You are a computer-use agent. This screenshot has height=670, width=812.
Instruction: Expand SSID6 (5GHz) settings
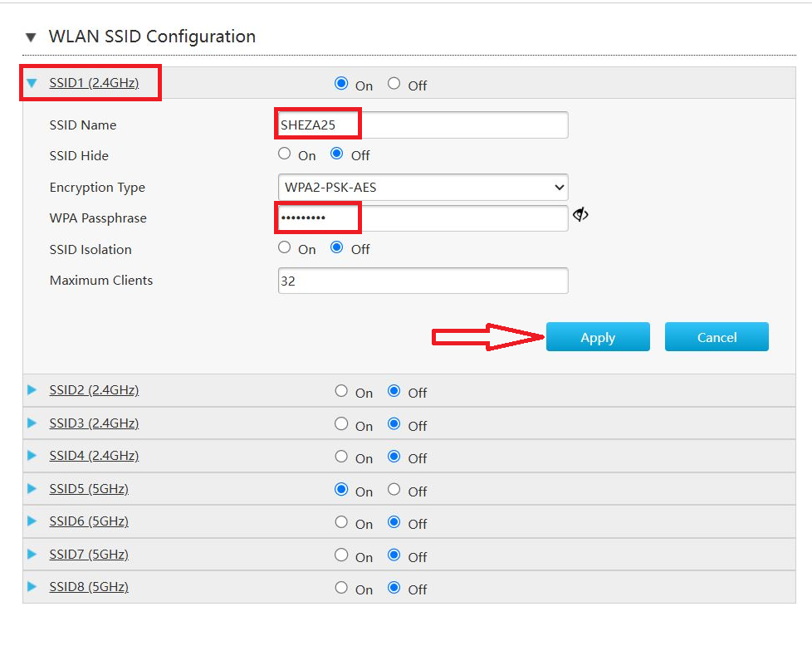(32, 521)
